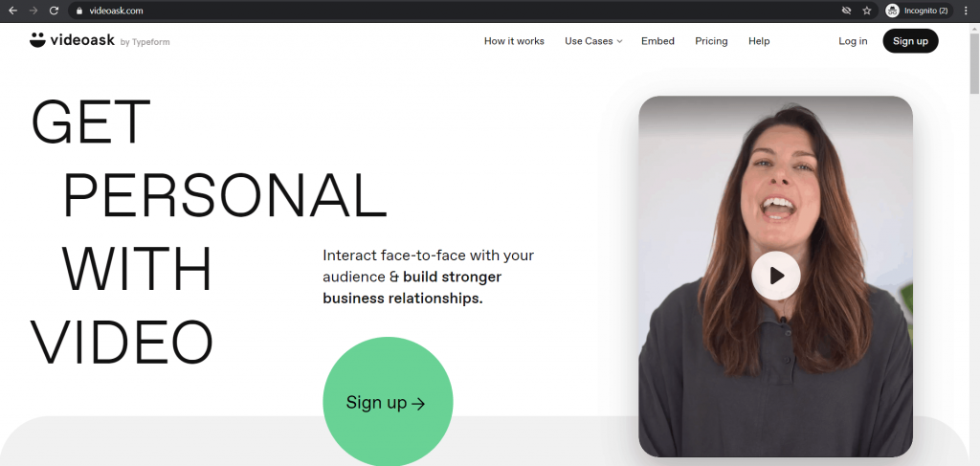Open the Help link
The height and width of the screenshot is (466, 980).
tap(759, 41)
